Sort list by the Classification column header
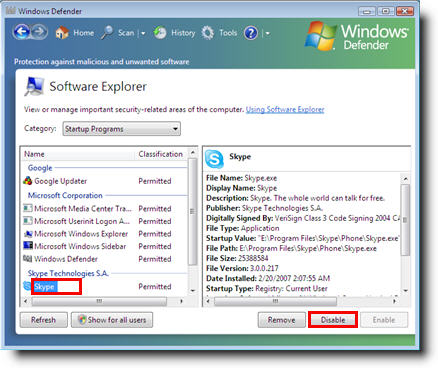 tap(162, 154)
